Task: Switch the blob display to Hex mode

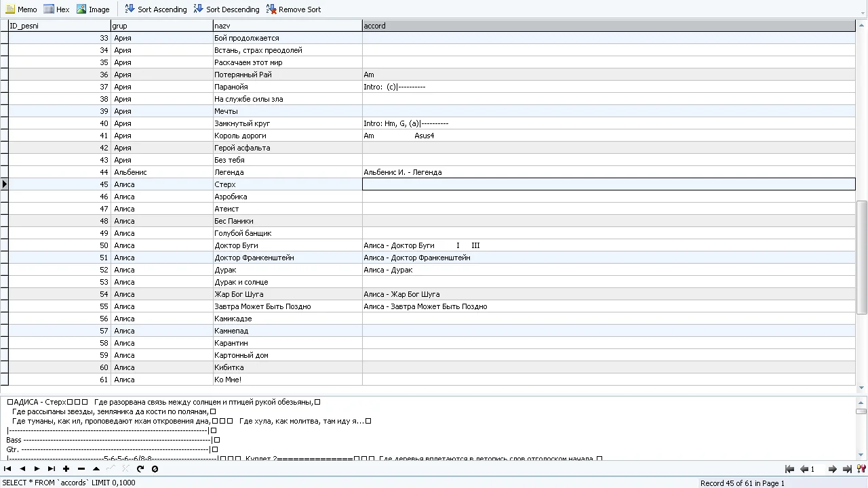Action: click(58, 9)
